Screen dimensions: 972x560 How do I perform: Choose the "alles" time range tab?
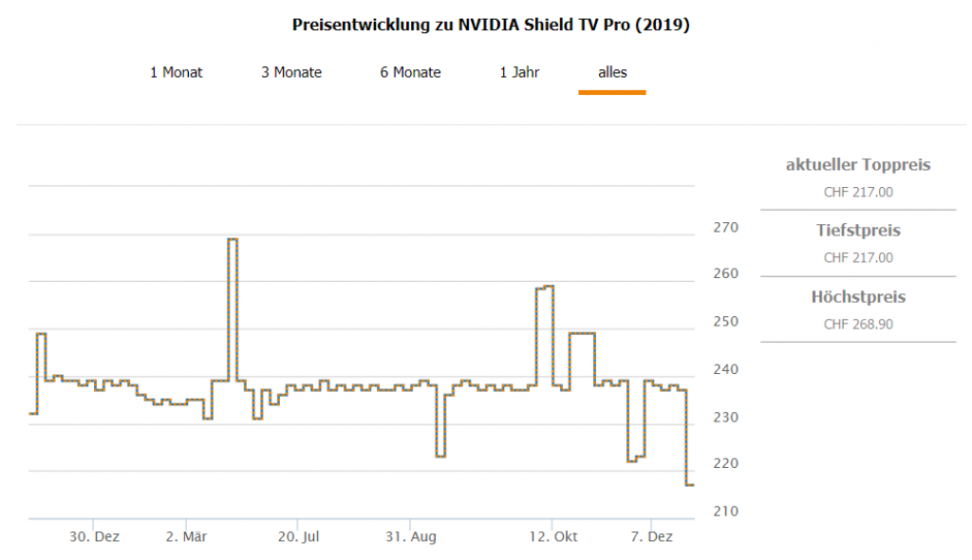tap(612, 72)
